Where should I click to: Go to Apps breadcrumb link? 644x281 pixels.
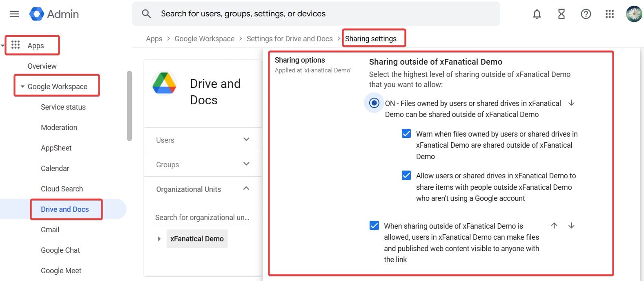point(154,39)
